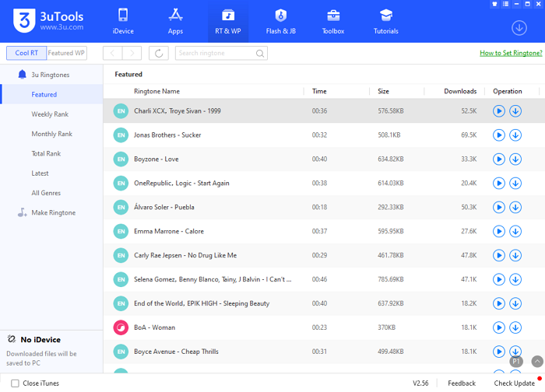Open the Apps section
This screenshot has width=545, height=392.
(175, 22)
